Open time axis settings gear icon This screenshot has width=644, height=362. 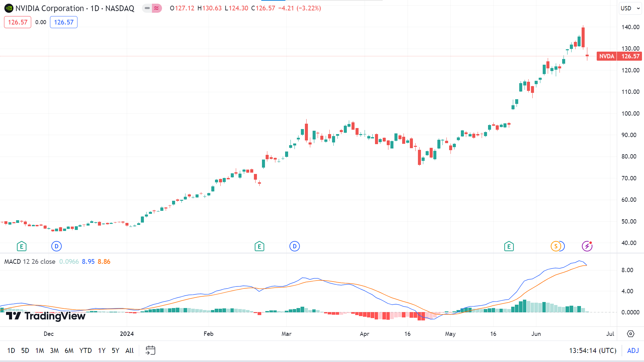[x=631, y=334]
